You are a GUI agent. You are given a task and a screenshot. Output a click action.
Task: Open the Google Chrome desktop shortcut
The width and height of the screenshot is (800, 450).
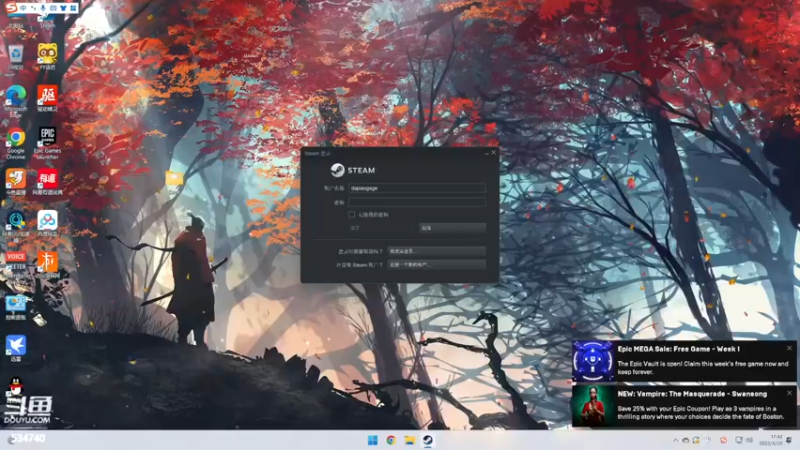[x=16, y=143]
